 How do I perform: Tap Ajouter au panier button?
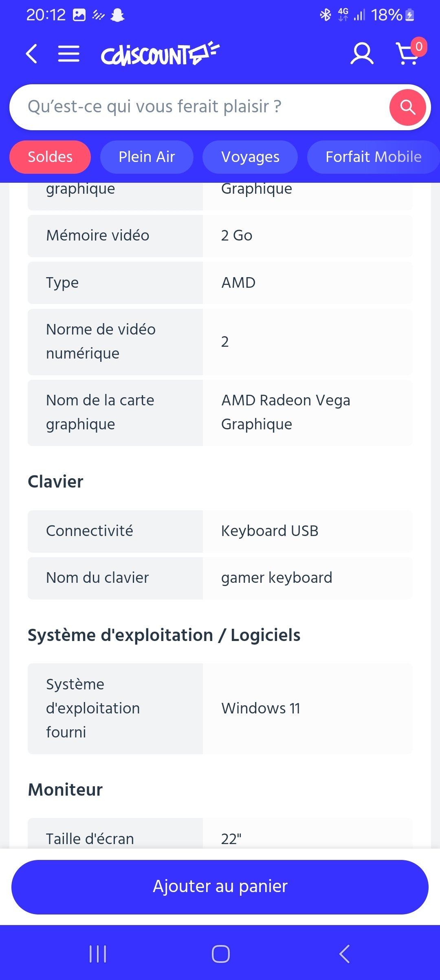220,887
